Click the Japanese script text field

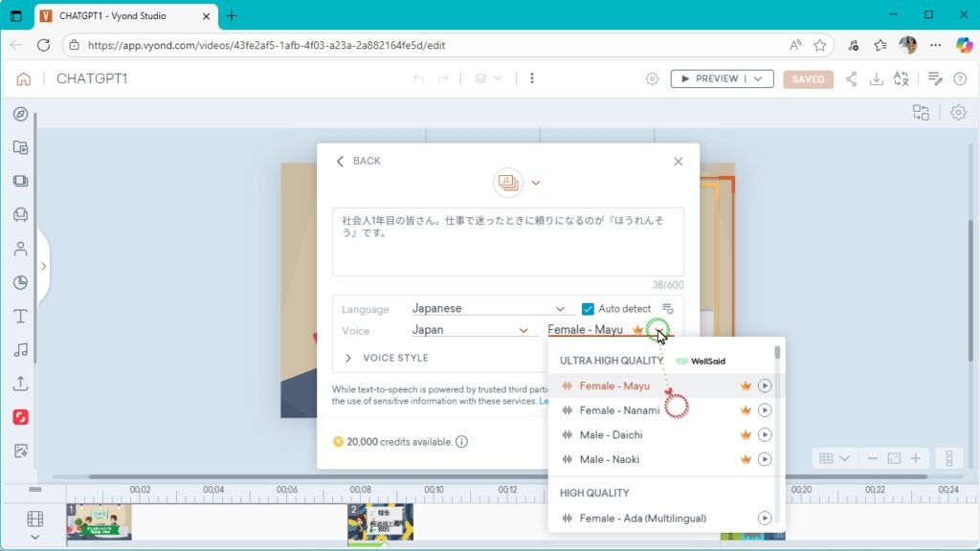coord(508,242)
